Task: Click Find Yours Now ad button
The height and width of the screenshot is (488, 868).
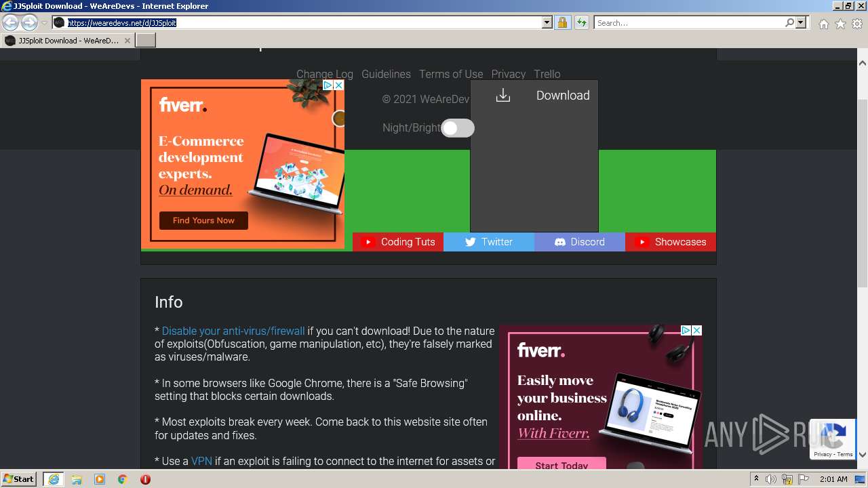Action: (203, 220)
